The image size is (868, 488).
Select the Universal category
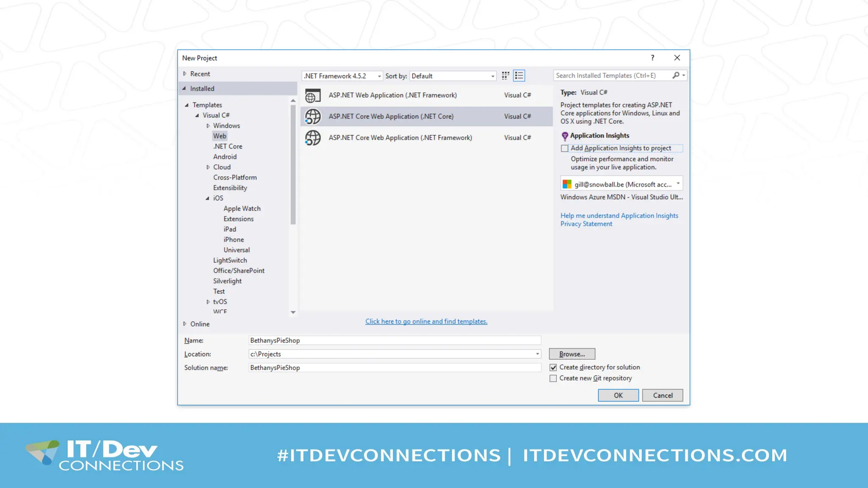[236, 250]
